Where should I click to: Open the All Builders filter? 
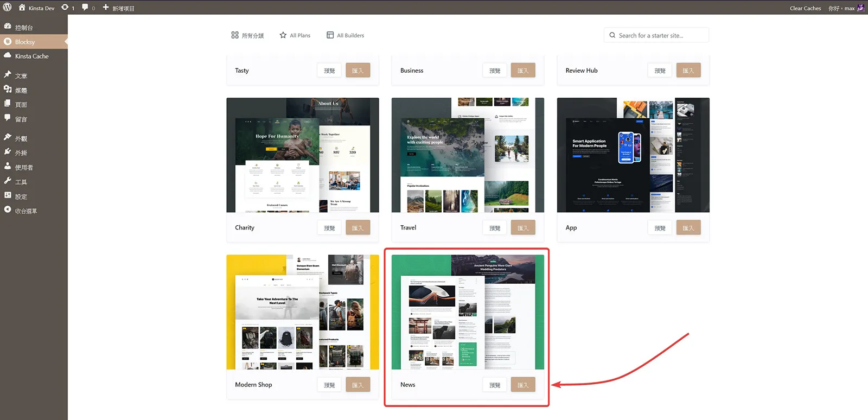pos(345,35)
